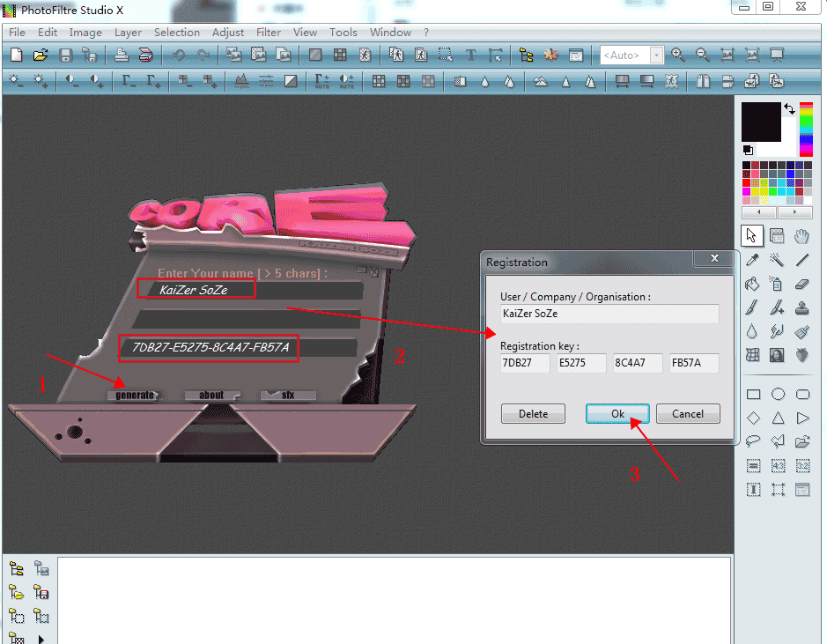
Task: Choose the Rounded rectangle selection shape
Action: tap(802, 395)
